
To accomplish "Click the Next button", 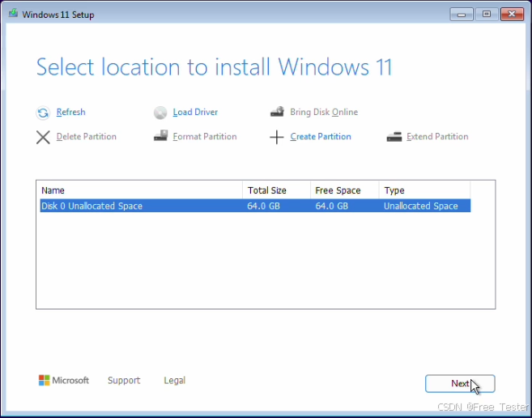I will 460,384.
